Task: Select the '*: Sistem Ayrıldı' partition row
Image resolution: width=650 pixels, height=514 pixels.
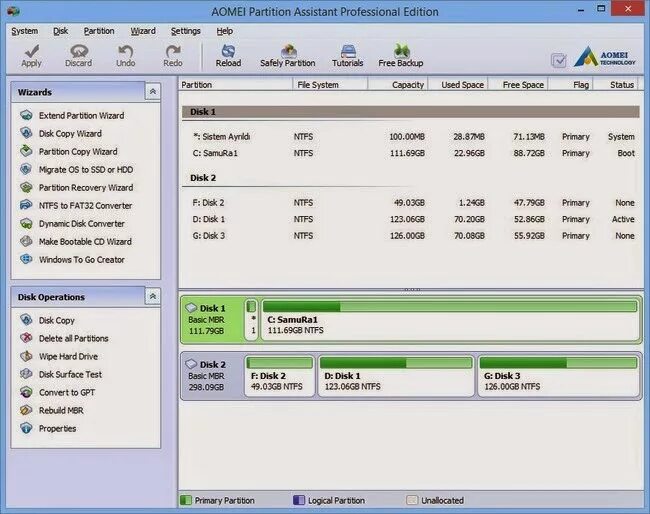Action: tap(410, 137)
